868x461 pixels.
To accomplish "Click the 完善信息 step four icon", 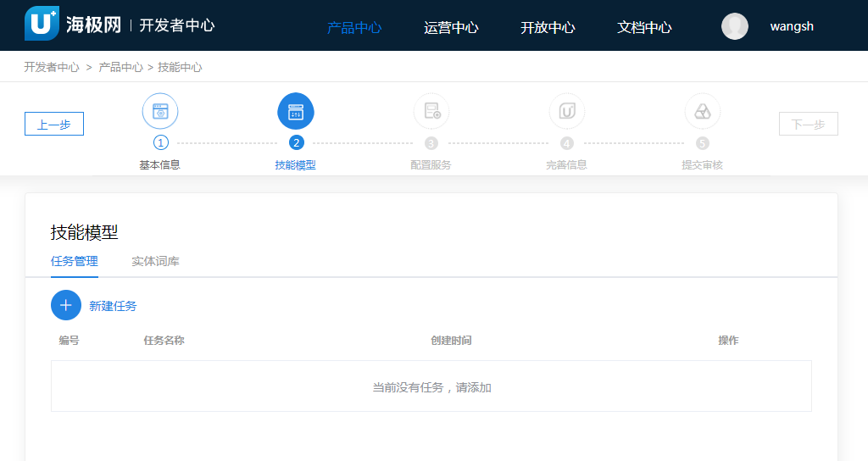I will [567, 111].
